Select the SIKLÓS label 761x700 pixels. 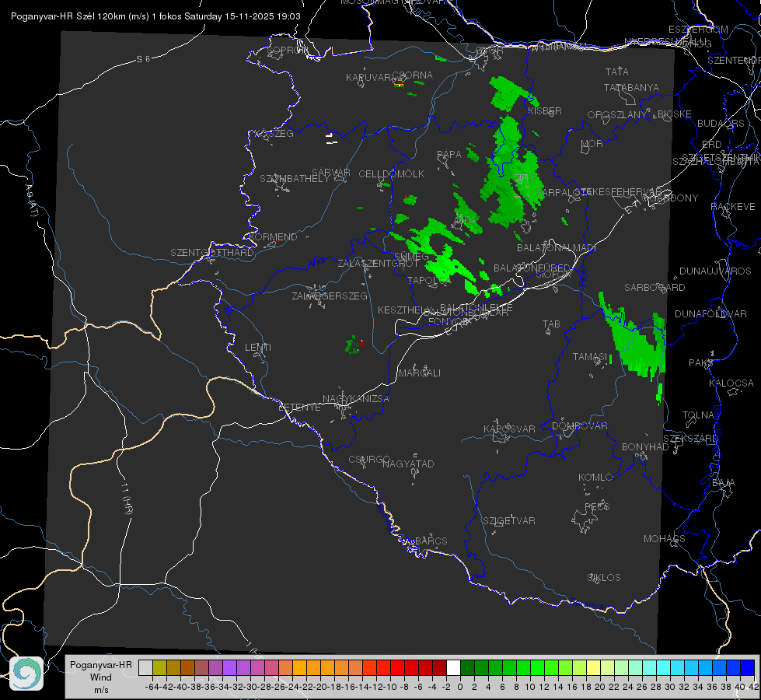point(604,578)
